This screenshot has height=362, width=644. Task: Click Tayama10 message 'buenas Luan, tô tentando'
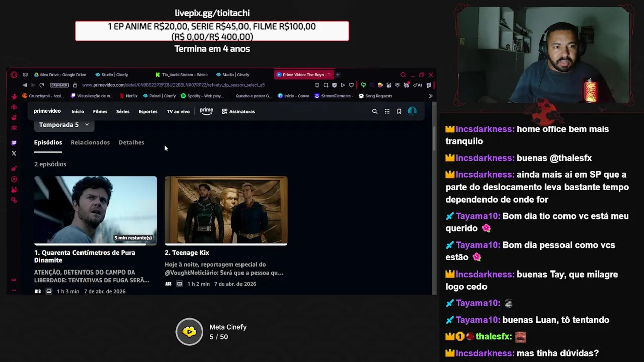555,320
